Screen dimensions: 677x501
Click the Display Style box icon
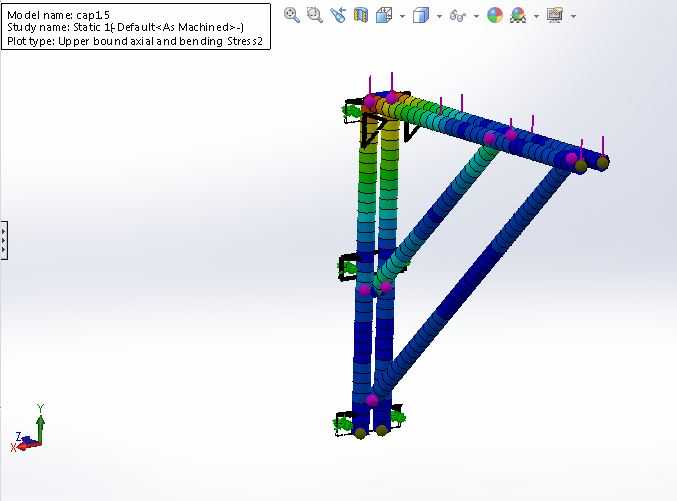tap(421, 16)
